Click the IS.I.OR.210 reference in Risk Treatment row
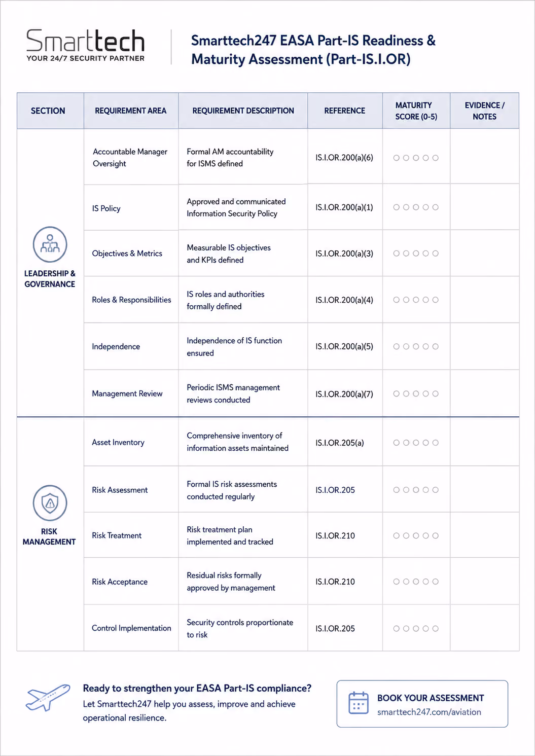 335,535
